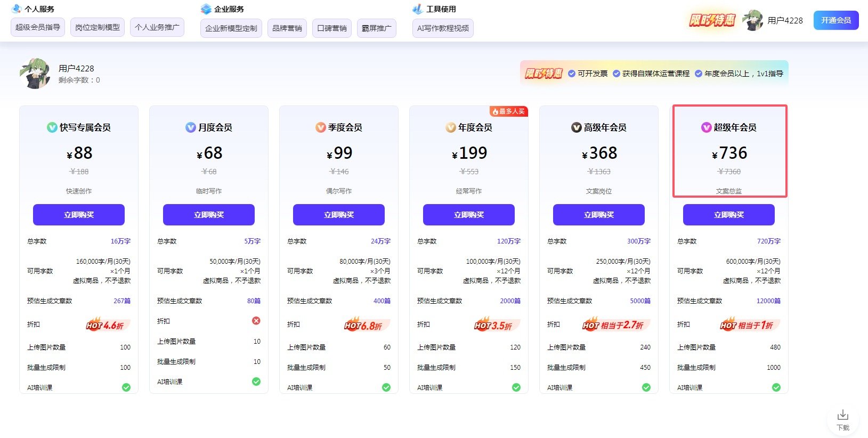Click the 工具使用 section icon
The width and height of the screenshot is (868, 438).
(418, 9)
